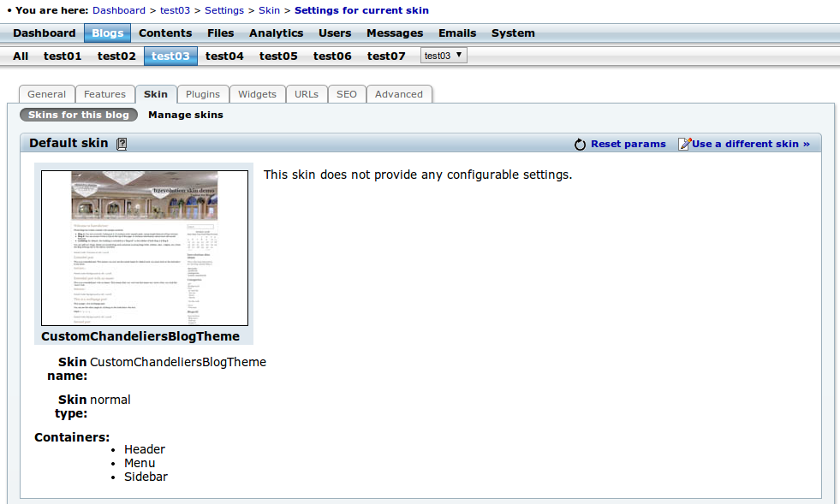Screen dimensions: 840x504
Task: Click the Reset params link
Action: [629, 144]
